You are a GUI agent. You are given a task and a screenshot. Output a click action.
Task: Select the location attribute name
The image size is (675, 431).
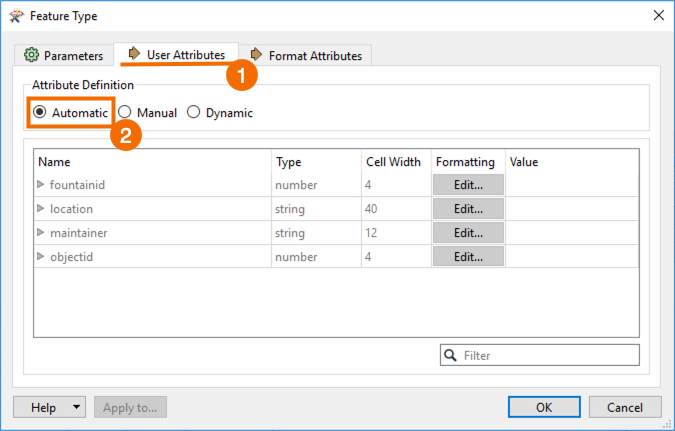[x=71, y=209]
